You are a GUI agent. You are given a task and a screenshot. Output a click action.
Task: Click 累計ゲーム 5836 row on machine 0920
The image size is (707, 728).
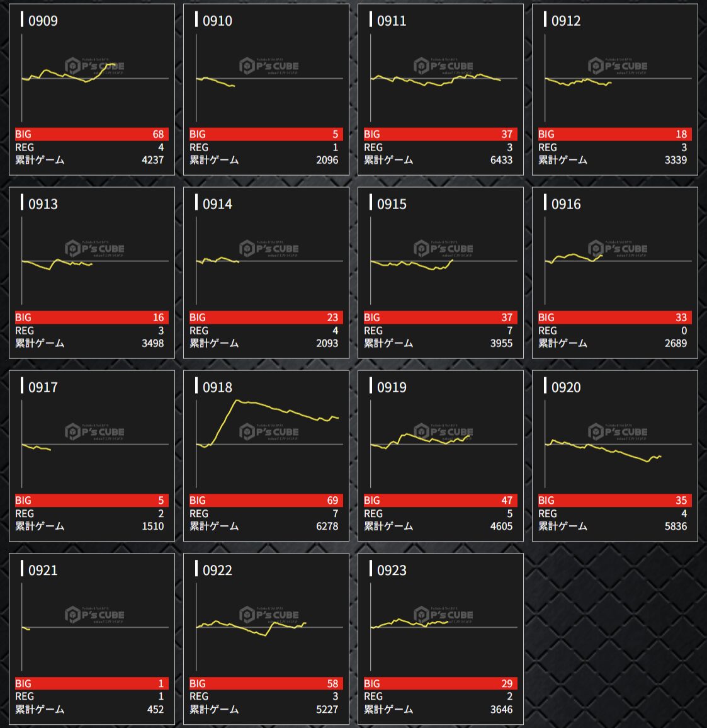[x=615, y=526]
